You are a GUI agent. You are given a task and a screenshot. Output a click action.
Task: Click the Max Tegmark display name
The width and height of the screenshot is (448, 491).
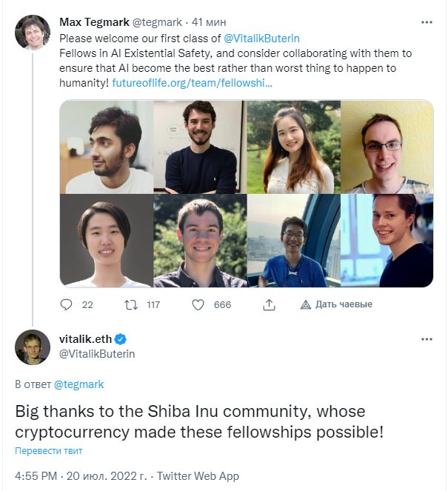[x=94, y=22]
